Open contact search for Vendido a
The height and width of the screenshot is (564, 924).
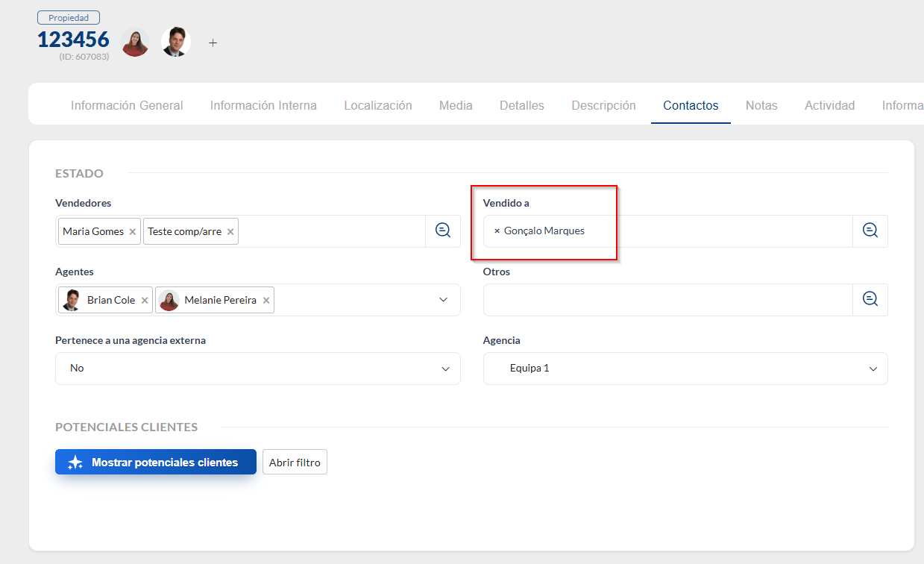point(870,231)
